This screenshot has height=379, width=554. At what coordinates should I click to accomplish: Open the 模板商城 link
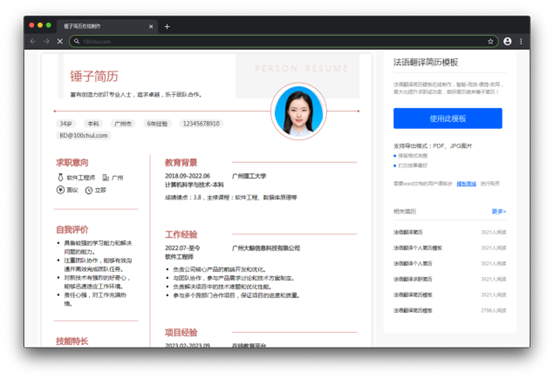click(466, 184)
